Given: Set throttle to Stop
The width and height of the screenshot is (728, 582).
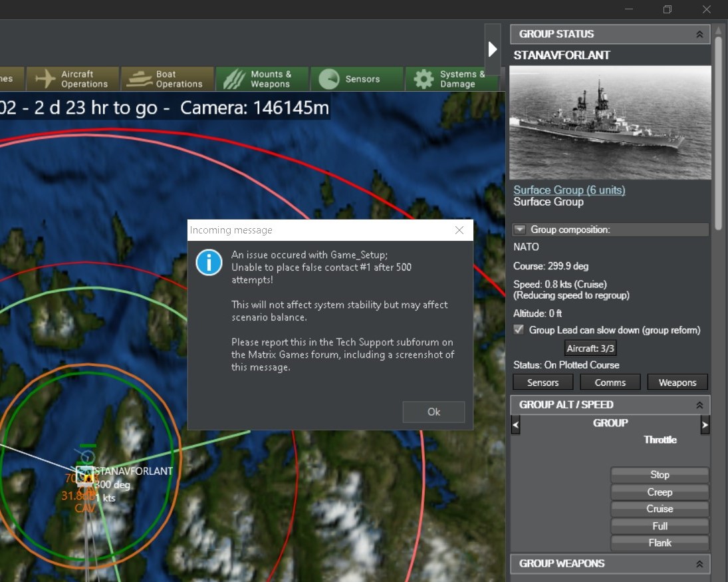Looking at the screenshot, I should point(660,475).
